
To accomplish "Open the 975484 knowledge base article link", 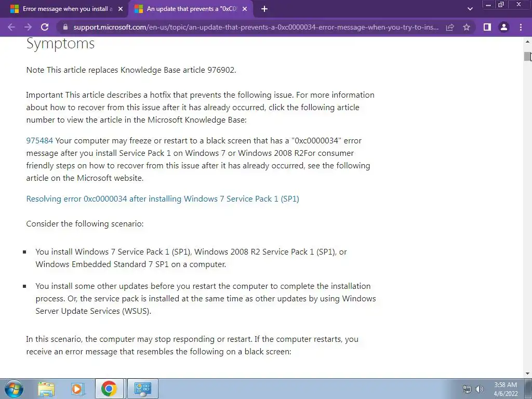I will click(39, 141).
